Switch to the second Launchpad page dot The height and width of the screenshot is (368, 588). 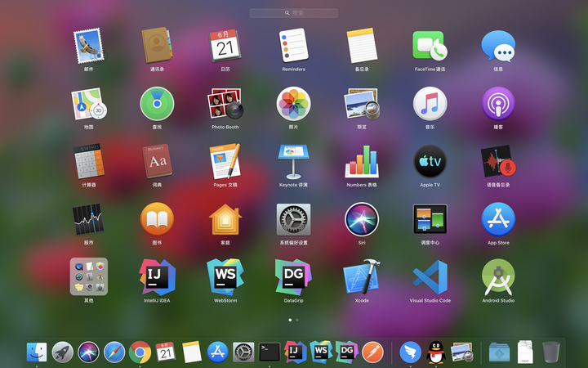297,320
